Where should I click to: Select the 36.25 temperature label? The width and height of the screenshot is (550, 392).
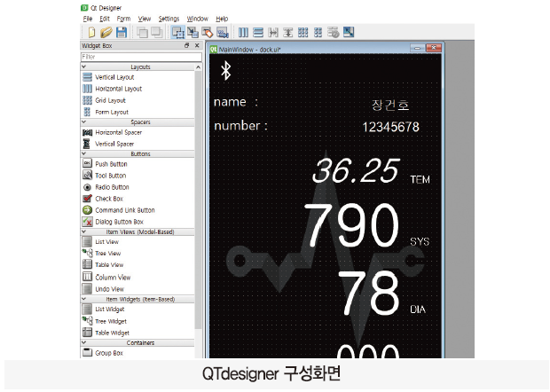click(356, 171)
